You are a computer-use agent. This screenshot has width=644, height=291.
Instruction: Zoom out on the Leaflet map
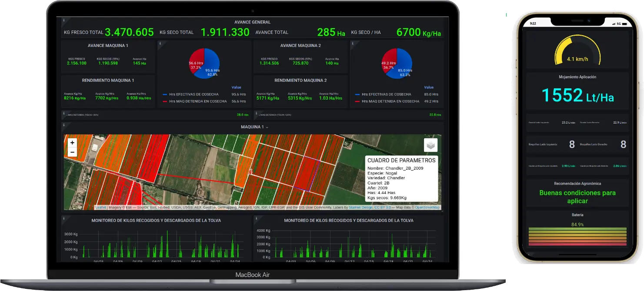(x=72, y=152)
